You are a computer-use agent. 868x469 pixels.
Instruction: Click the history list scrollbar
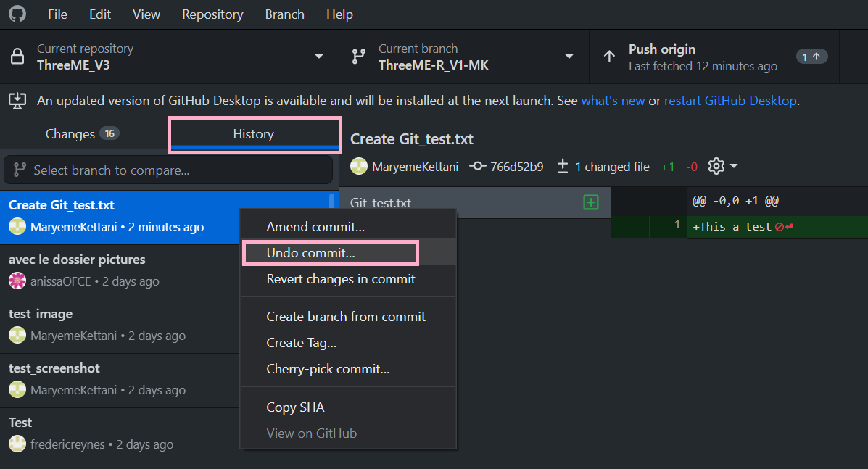(331, 200)
